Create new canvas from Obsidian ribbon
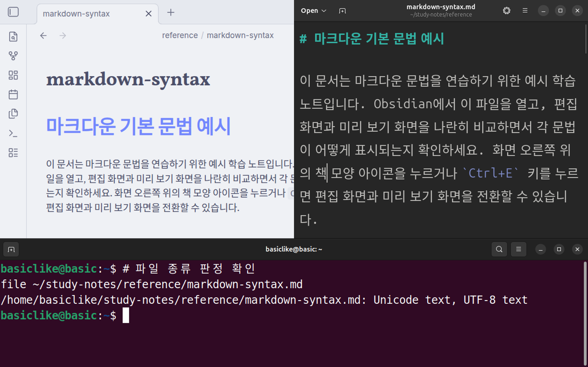This screenshot has width=588, height=367. [x=13, y=75]
